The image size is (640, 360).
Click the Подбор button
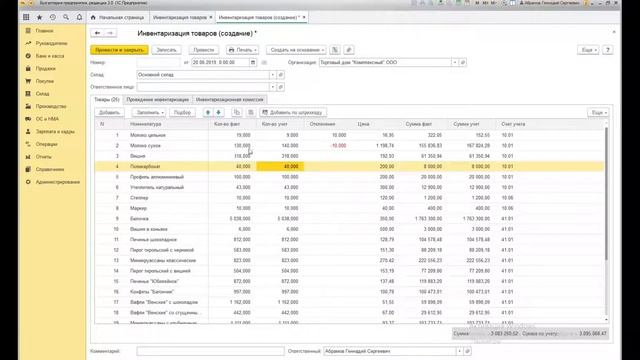[x=182, y=112]
